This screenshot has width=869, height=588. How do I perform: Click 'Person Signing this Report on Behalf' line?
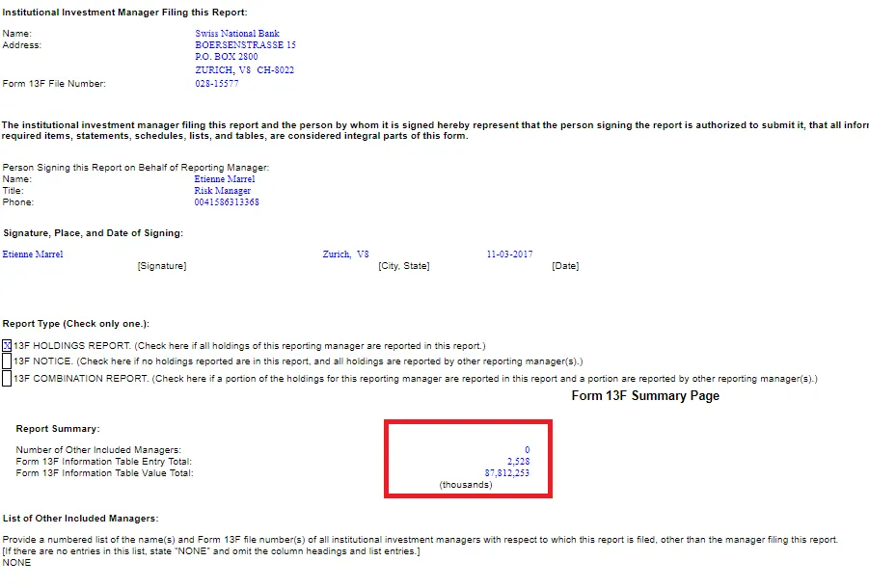coord(136,168)
